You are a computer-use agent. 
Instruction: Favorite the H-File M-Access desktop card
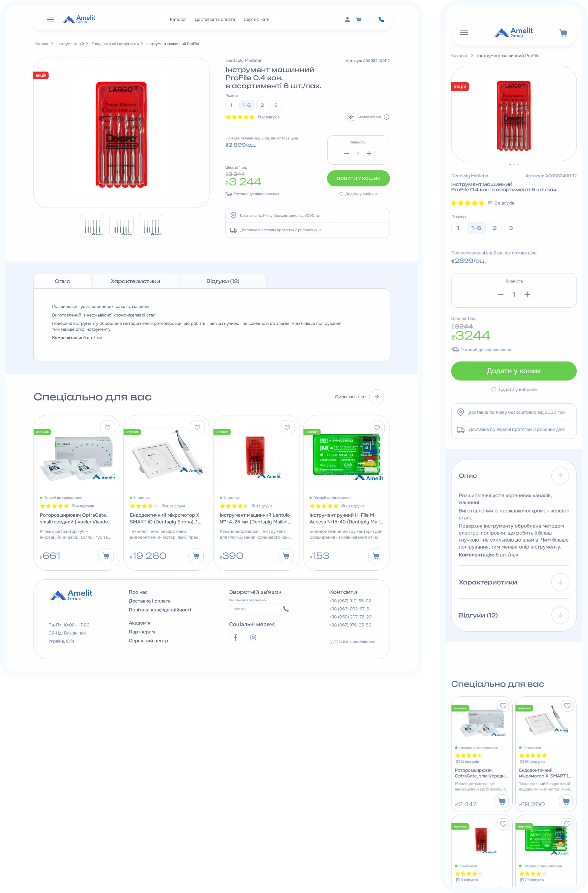(377, 428)
